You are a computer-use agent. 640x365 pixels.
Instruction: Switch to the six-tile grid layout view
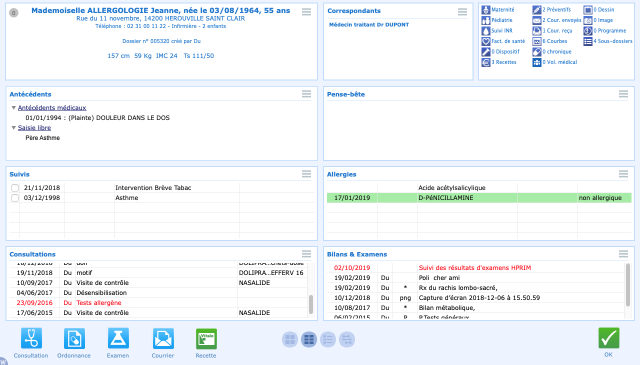point(309,339)
